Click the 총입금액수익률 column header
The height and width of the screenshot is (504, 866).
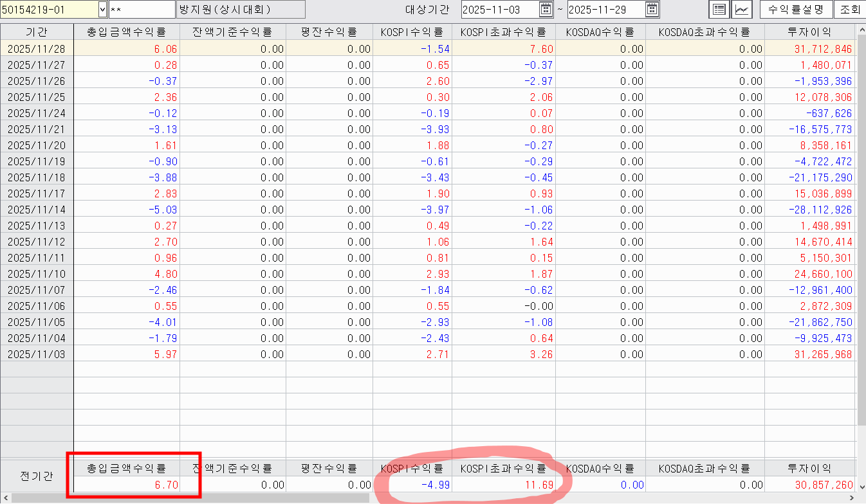point(127,32)
